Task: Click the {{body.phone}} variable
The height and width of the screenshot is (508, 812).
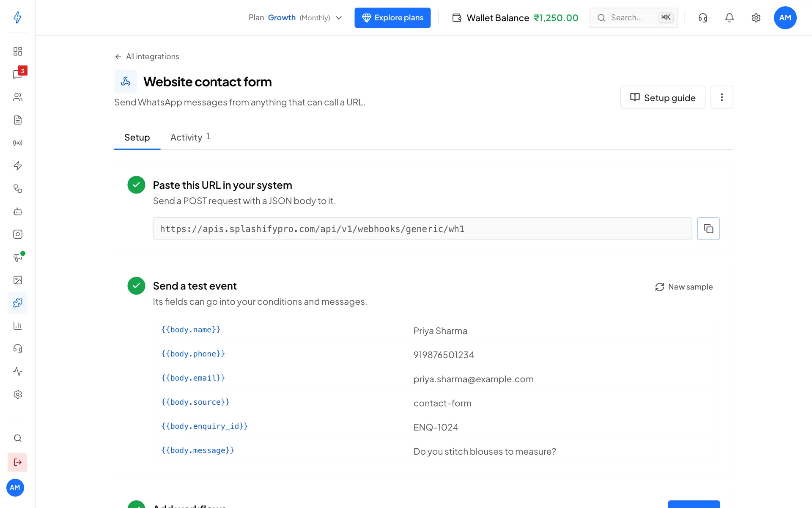Action: pos(193,354)
